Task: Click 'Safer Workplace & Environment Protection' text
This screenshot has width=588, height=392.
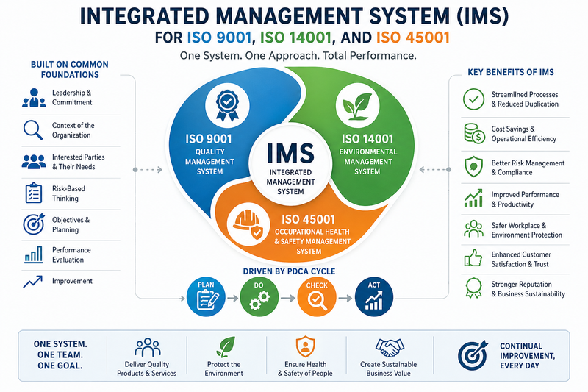Action: click(526, 230)
